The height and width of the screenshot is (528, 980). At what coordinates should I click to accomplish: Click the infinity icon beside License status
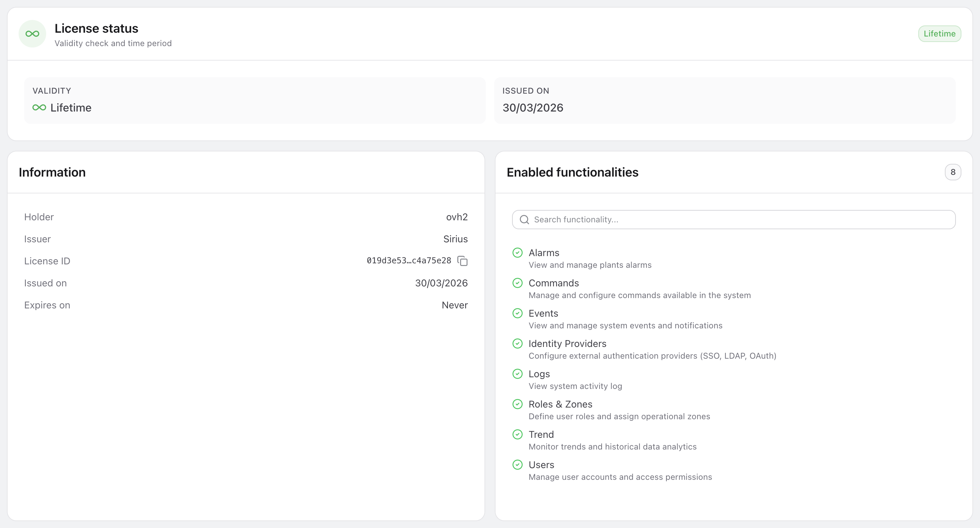click(x=32, y=34)
